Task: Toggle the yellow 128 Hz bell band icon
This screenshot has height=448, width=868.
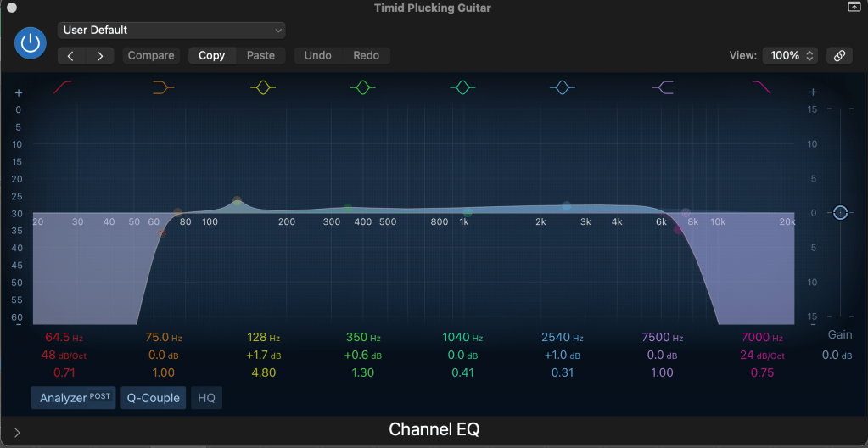Action: (x=263, y=87)
